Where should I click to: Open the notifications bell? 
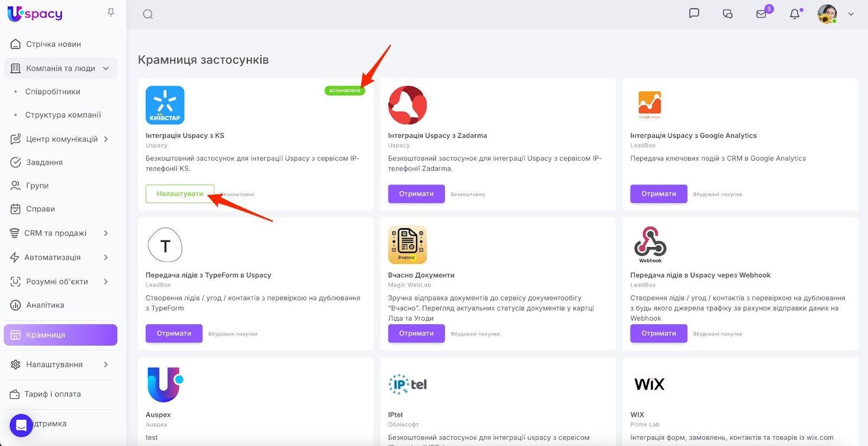[x=795, y=14]
